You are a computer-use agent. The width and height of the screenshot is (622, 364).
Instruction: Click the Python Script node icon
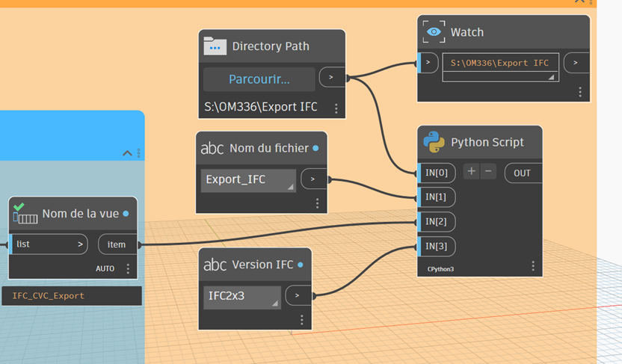434,142
